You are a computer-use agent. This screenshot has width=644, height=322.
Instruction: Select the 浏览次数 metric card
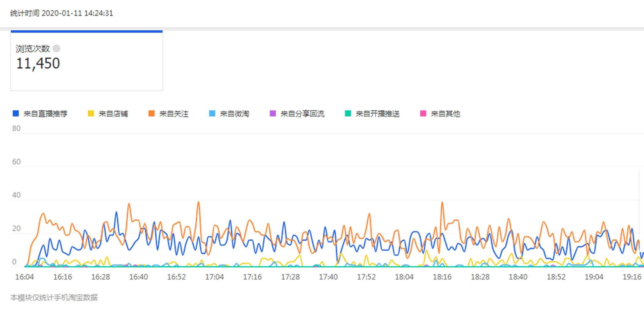tap(87, 61)
